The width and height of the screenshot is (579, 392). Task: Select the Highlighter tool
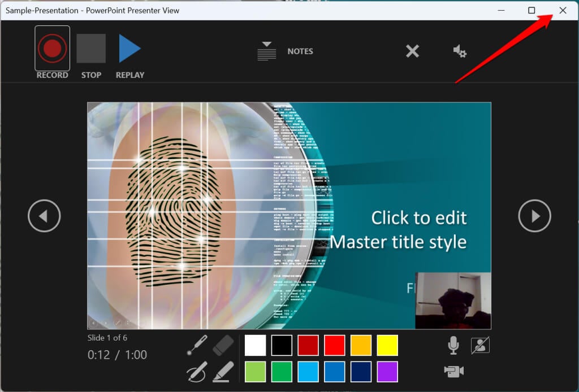(223, 372)
